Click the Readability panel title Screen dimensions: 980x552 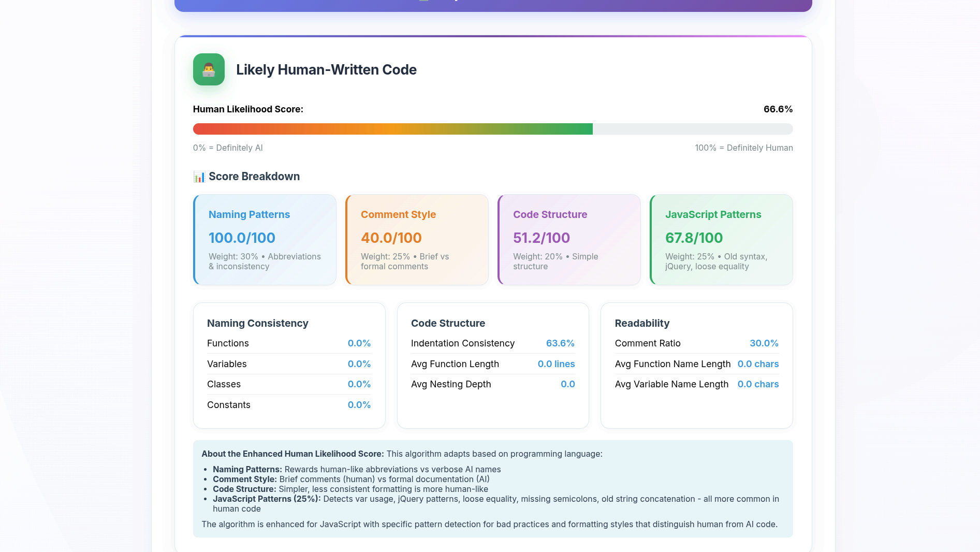coord(642,323)
